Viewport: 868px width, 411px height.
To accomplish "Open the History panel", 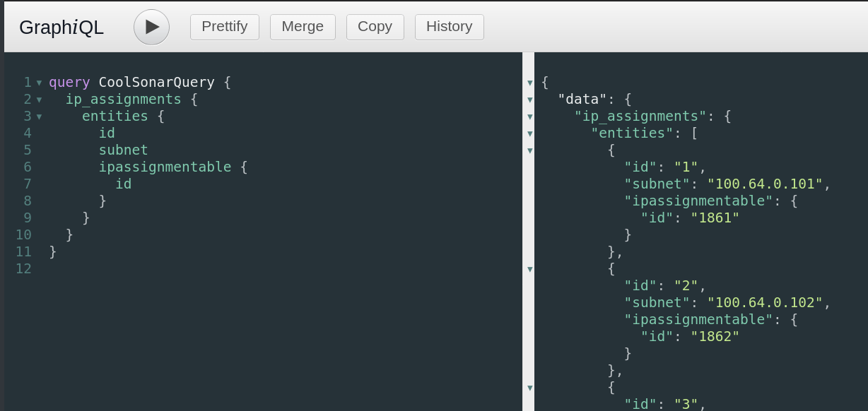I will pos(449,26).
